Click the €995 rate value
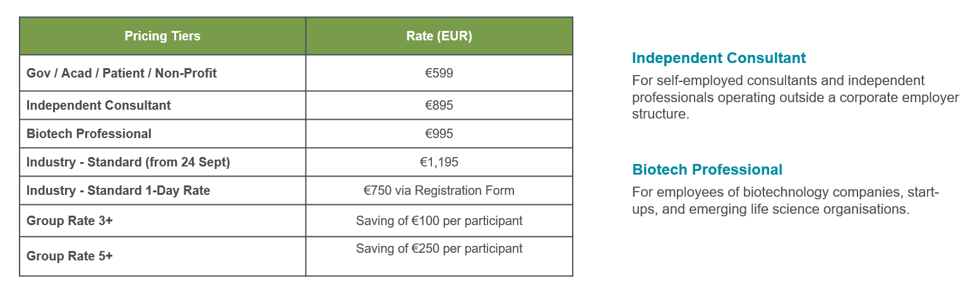This screenshot has width=980, height=297. tap(439, 134)
